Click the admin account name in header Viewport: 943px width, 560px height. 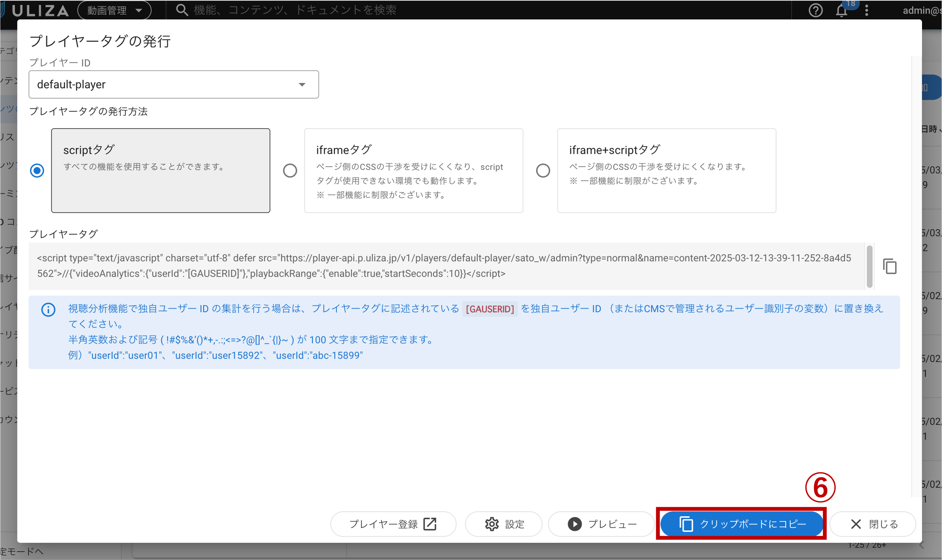(922, 10)
